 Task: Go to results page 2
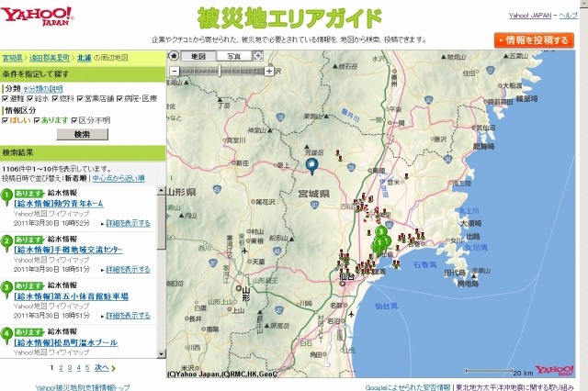(x=61, y=368)
